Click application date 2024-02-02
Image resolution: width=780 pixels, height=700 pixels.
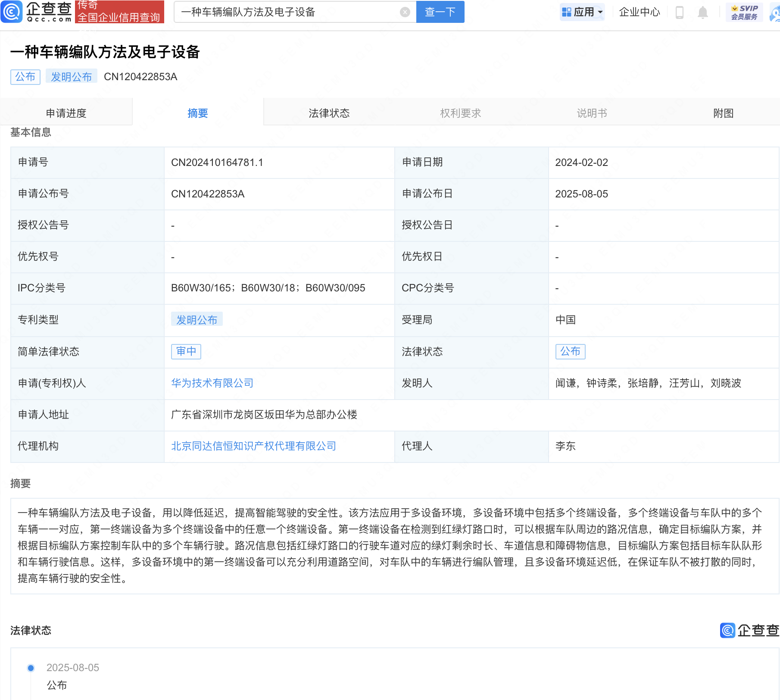(581, 162)
